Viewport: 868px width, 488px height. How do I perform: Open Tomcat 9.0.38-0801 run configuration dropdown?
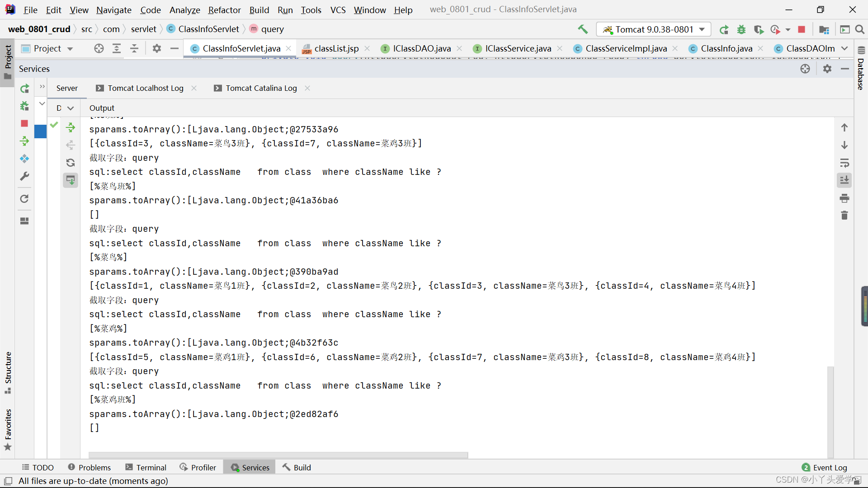tap(654, 29)
